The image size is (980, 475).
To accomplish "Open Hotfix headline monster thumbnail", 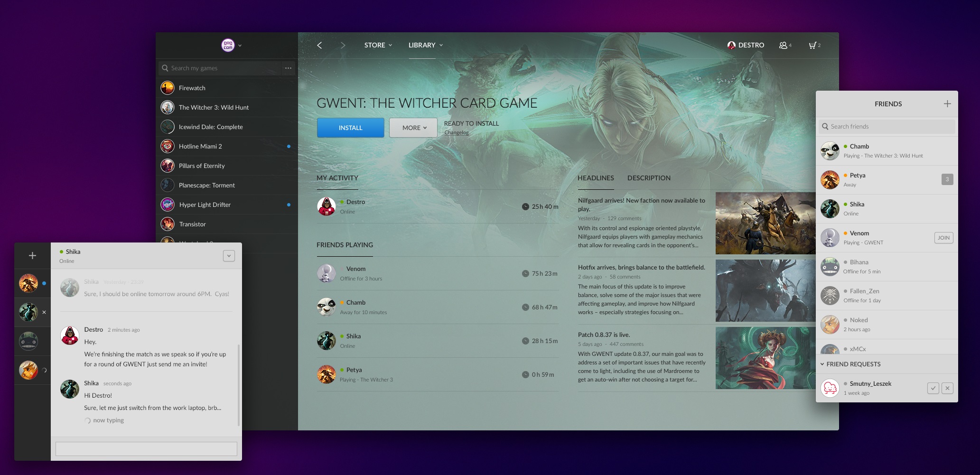I will (765, 290).
